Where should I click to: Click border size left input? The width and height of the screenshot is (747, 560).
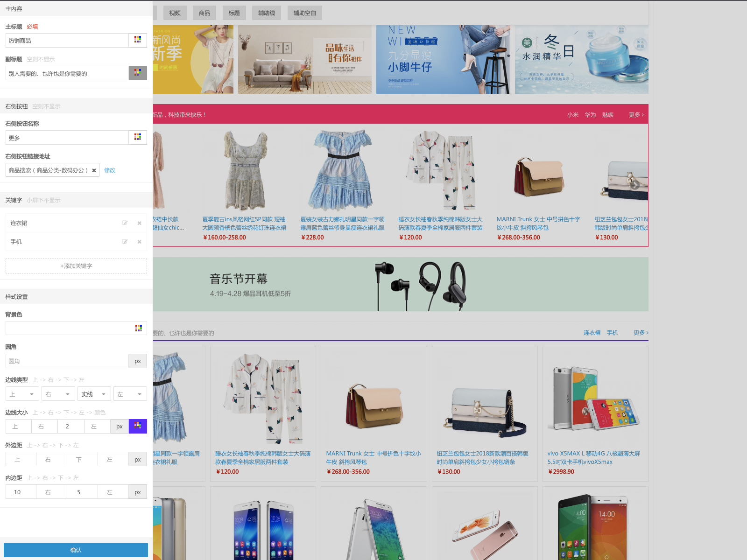tap(98, 426)
